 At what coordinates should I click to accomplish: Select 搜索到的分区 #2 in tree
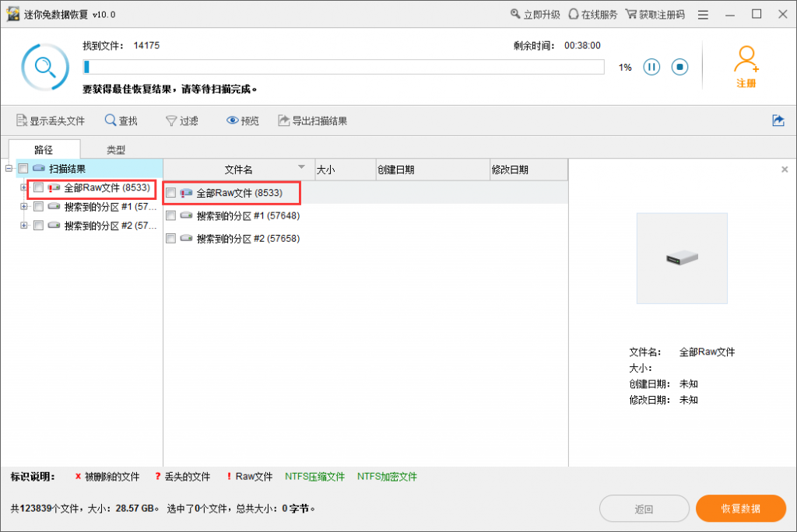tap(110, 226)
